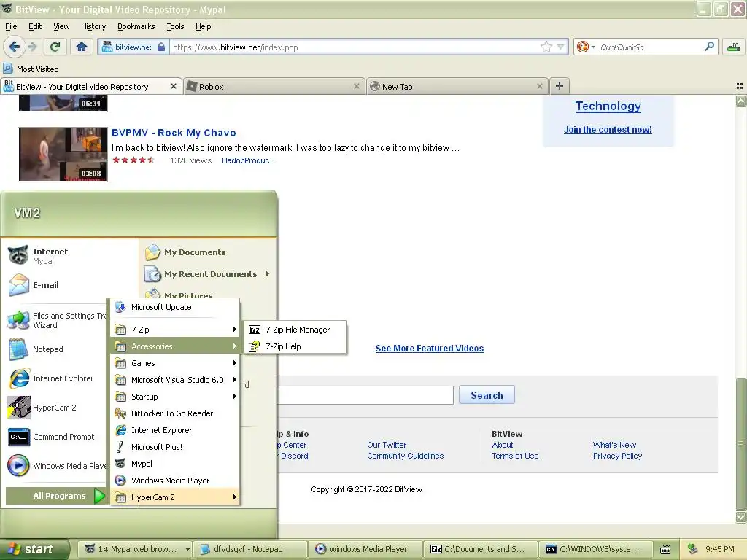747x560 pixels.
Task: Expand HyperCam 2 programs submenu
Action: tap(174, 497)
